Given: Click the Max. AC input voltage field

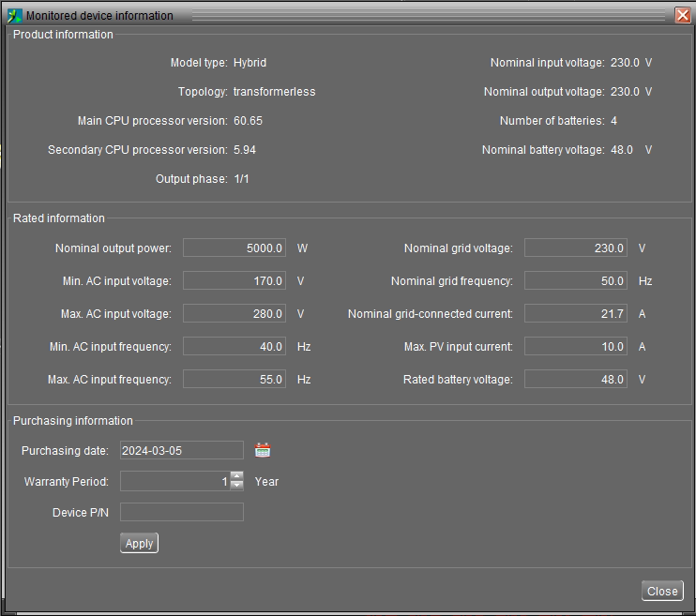Looking at the screenshot, I should (x=234, y=313).
